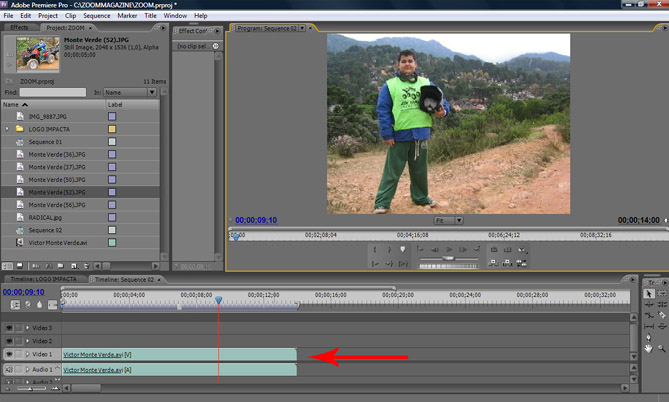Viewport: 669px width, 402px height.
Task: Select the Hand tool
Action: [649, 348]
